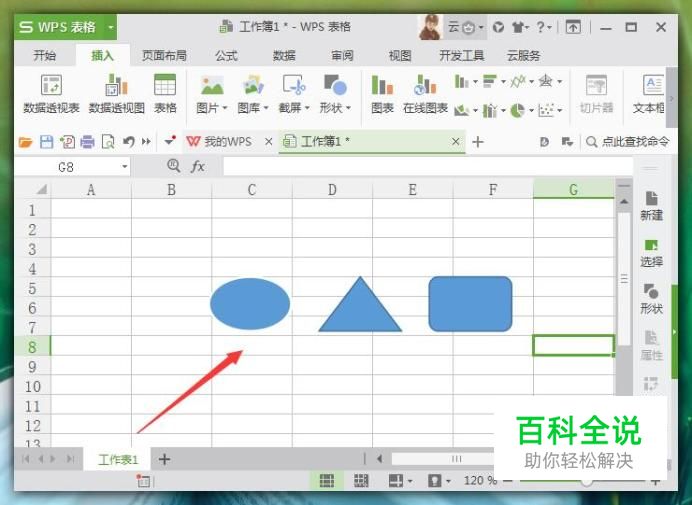Insert a 在线图表 online chart
Screen dimensions: 692x505
[x=425, y=94]
